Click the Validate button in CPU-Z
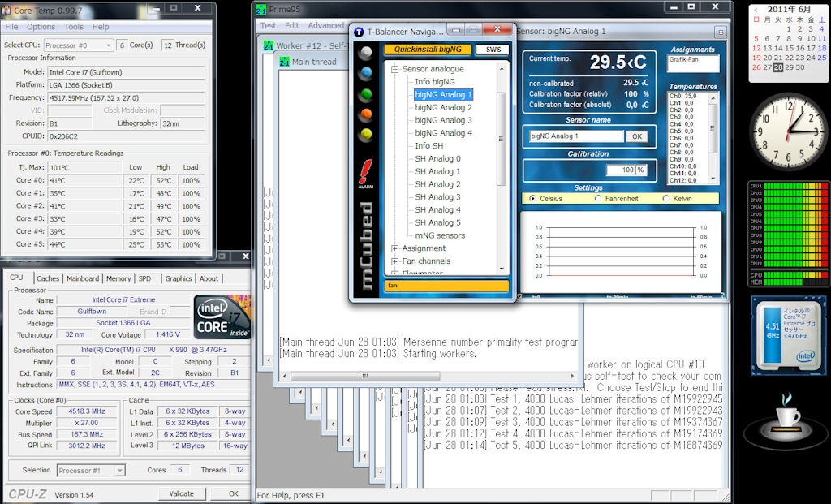831x504 pixels. coord(181,493)
